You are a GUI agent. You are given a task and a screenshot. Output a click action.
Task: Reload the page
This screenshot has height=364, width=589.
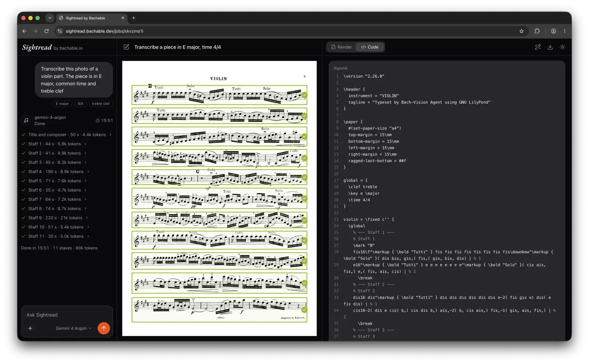(46, 31)
